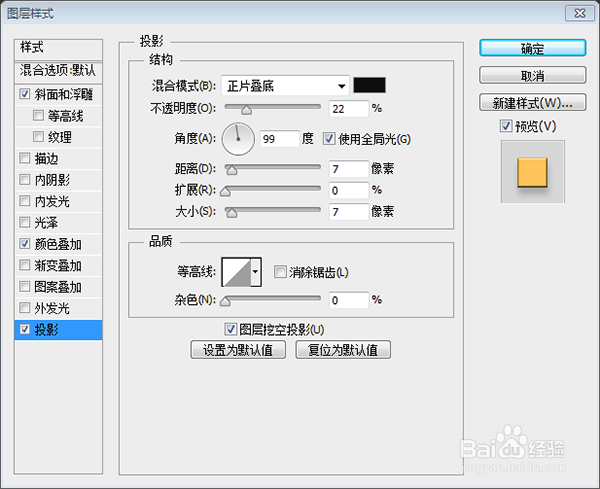Click 复位为默认值 button

coord(343,350)
